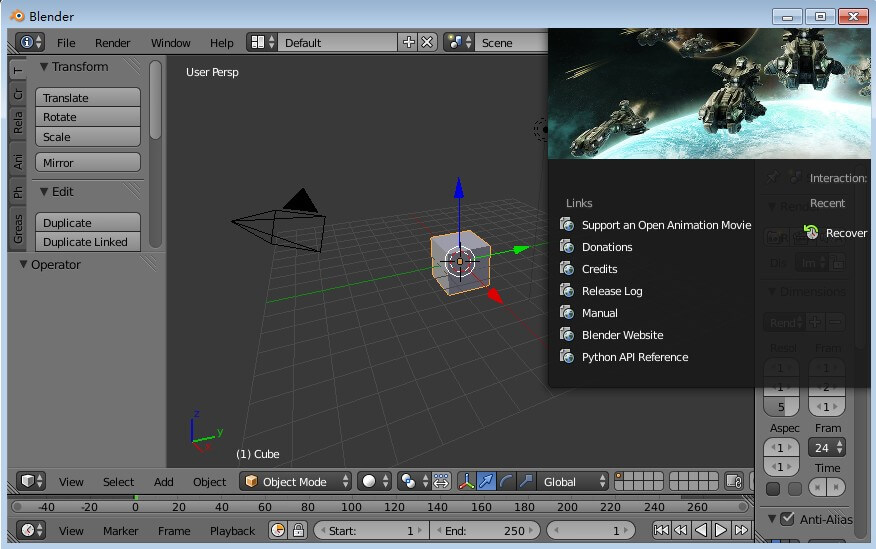Image resolution: width=876 pixels, height=549 pixels.
Task: Open the timeline Marker menu
Action: click(120, 531)
